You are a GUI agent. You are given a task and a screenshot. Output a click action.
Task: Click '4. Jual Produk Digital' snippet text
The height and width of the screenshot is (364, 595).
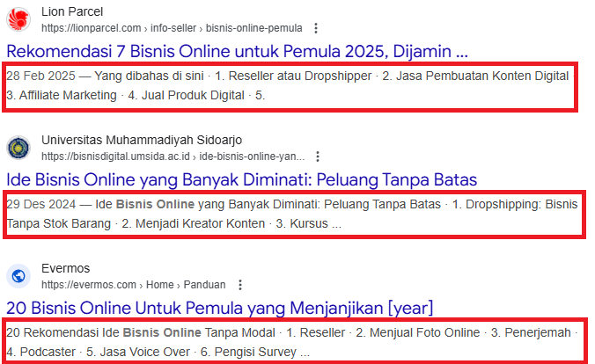pos(186,95)
